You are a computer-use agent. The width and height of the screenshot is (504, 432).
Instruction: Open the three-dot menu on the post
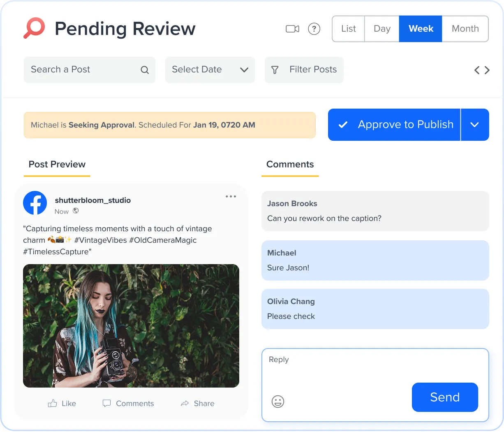pyautogui.click(x=231, y=196)
